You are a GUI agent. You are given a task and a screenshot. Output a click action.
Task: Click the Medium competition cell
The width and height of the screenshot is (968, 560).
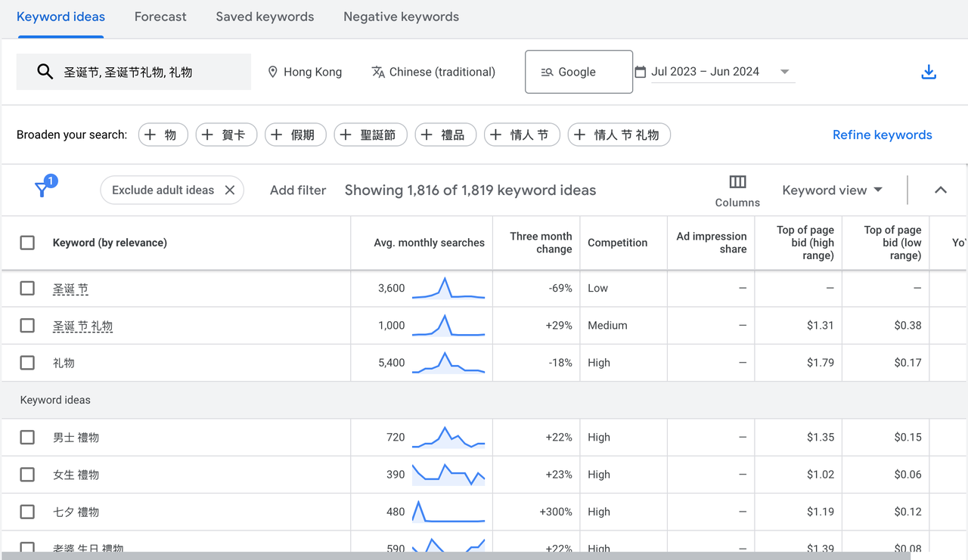[607, 326]
